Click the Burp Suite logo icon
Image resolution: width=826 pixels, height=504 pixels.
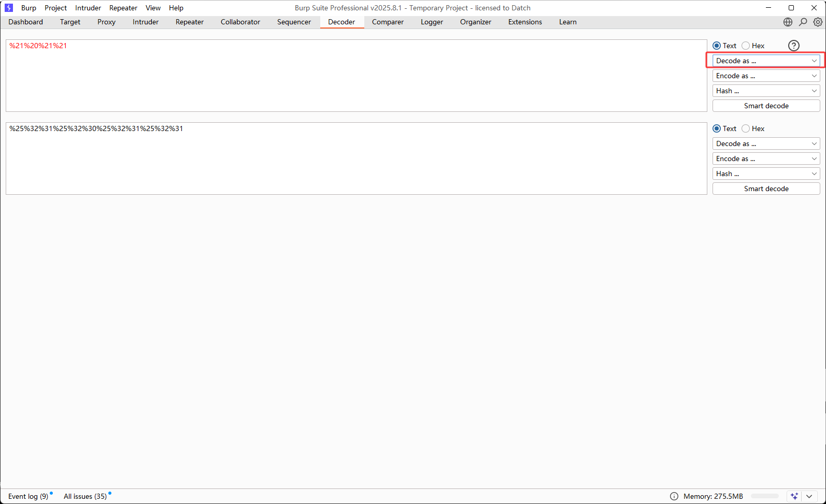pyautogui.click(x=9, y=8)
